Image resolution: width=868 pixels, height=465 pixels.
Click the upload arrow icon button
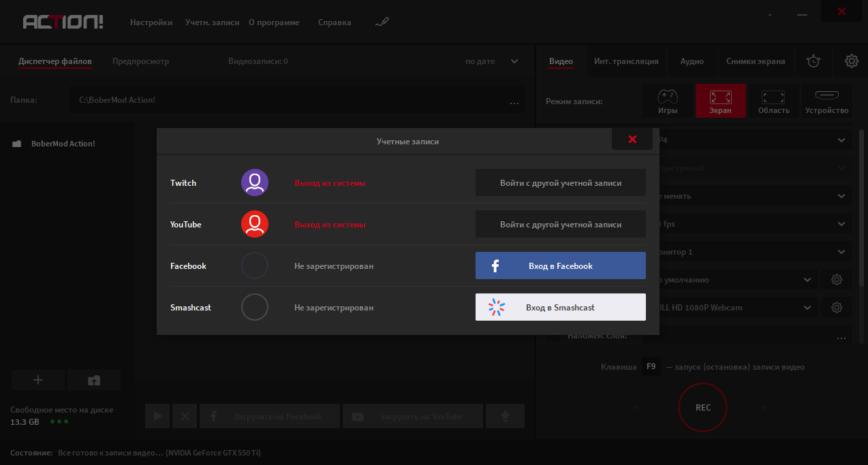coord(505,416)
